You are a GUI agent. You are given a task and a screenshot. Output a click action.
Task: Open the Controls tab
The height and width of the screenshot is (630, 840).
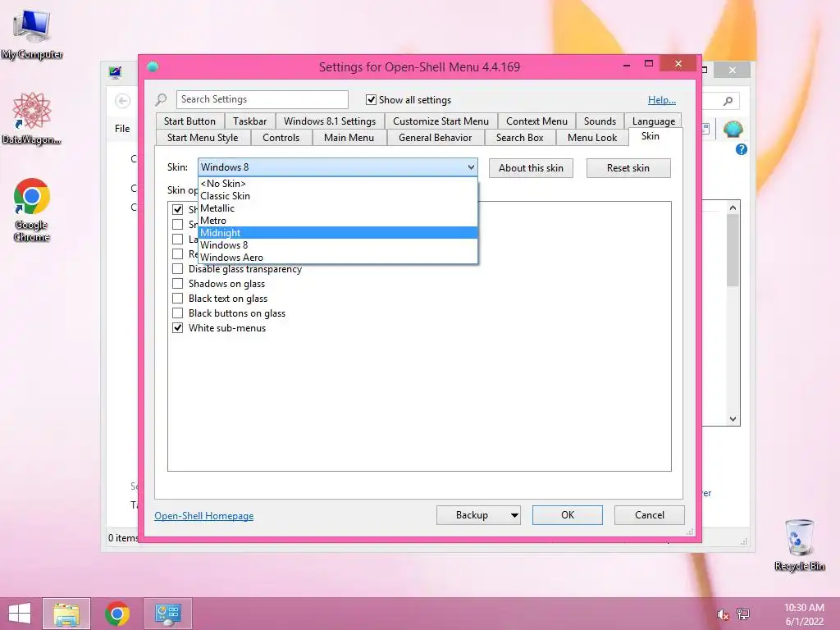(x=281, y=138)
